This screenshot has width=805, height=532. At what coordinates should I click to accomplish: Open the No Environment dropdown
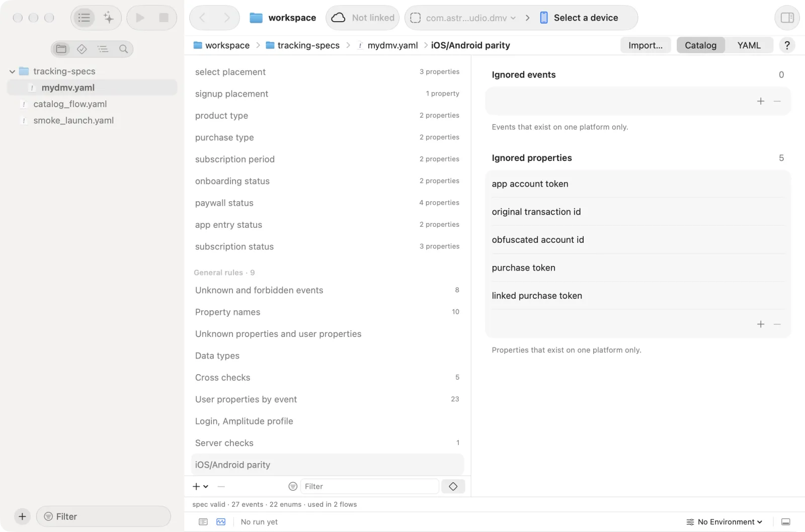tap(724, 522)
